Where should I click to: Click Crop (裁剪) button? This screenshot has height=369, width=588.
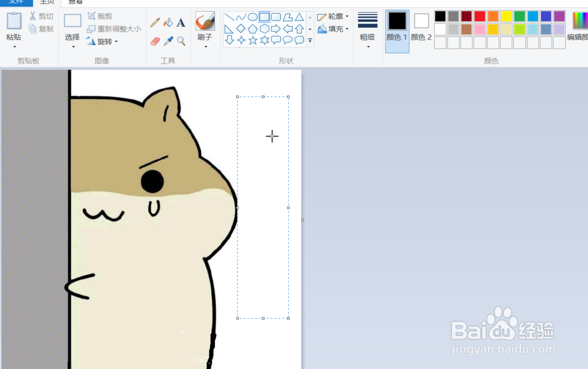pos(100,16)
